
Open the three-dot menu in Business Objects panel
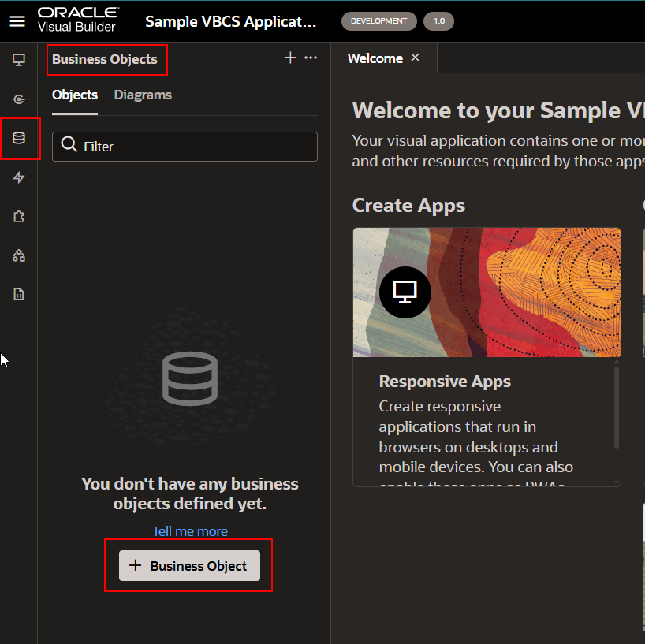tap(311, 58)
